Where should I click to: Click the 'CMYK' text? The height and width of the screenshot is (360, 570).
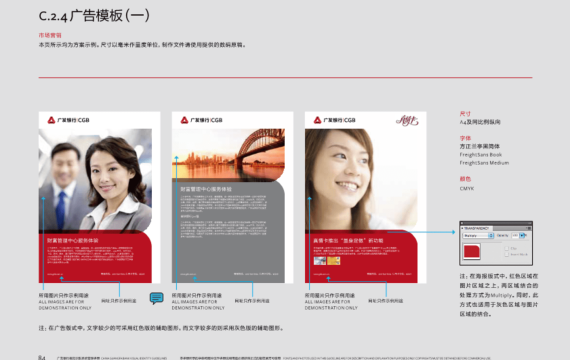point(466,189)
